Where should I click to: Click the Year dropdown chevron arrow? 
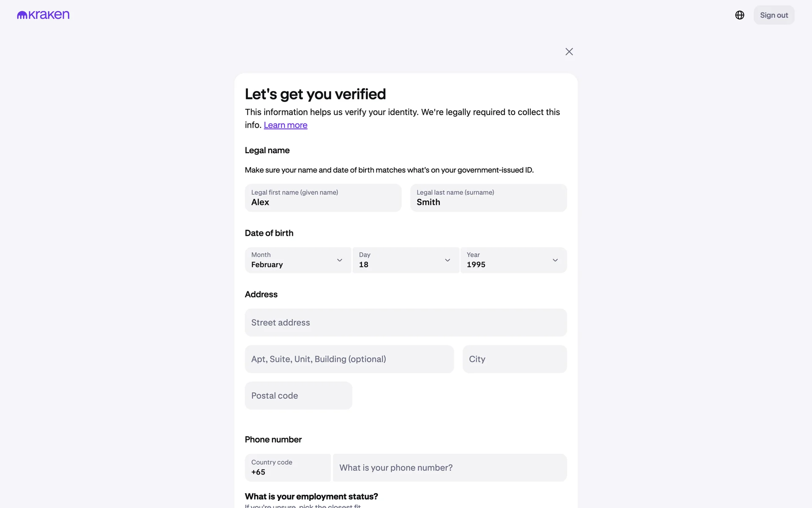555,260
